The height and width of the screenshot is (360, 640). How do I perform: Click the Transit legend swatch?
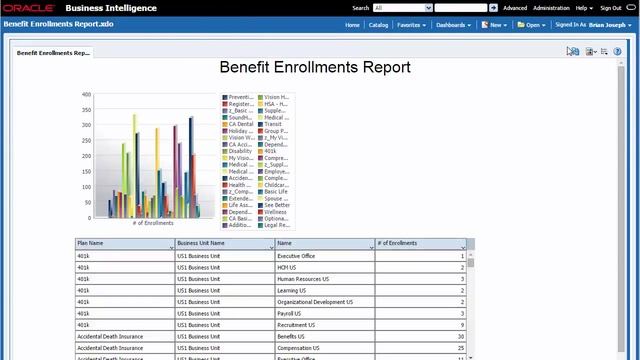click(x=260, y=124)
